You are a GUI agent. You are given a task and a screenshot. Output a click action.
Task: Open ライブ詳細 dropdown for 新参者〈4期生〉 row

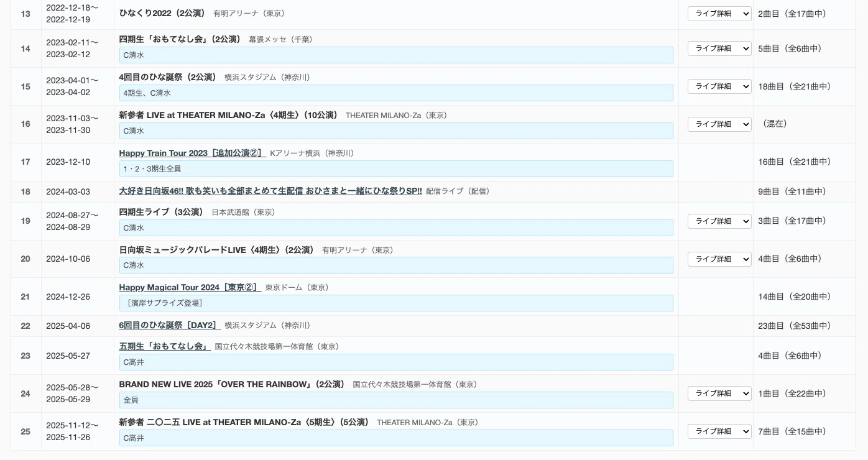click(719, 124)
